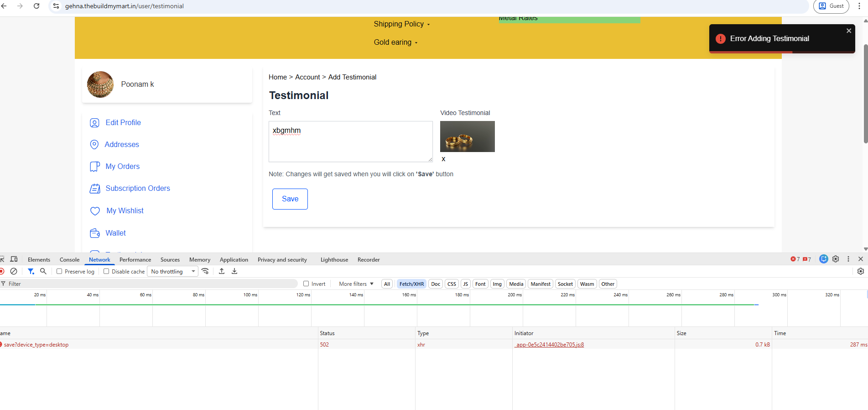868x410 pixels.
Task: Open the Guest profile button
Action: tap(831, 6)
